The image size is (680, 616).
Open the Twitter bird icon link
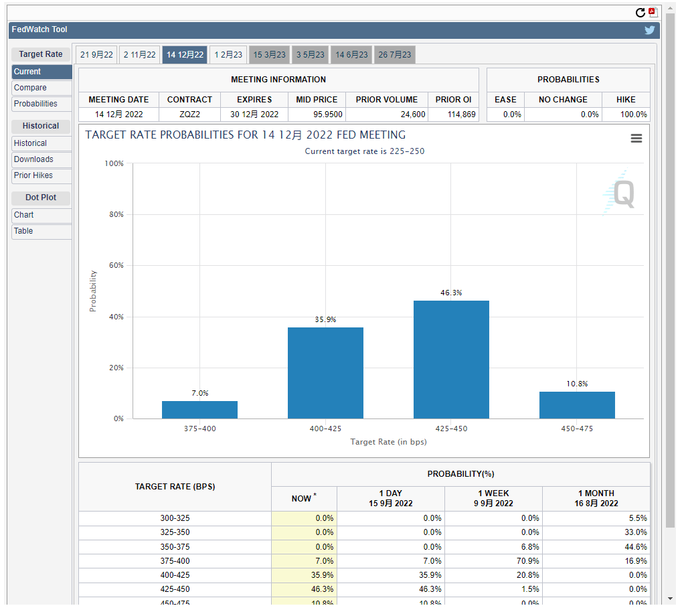(649, 30)
